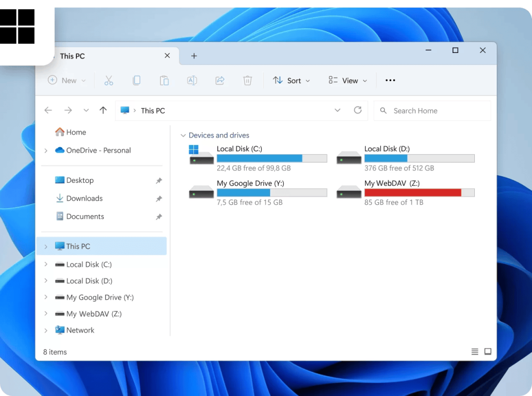532x396 pixels.
Task: Collapse the Devices and drives section
Action: pyautogui.click(x=182, y=135)
